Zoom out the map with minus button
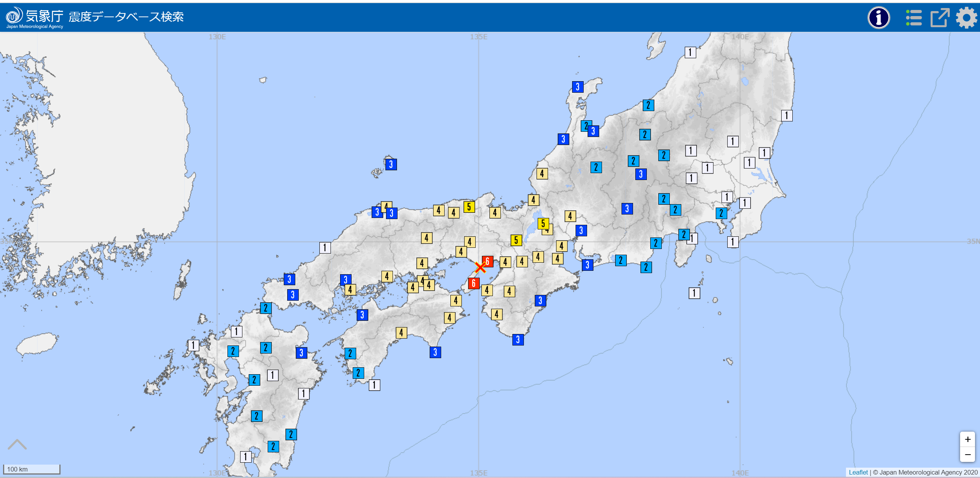Image resolution: width=980 pixels, height=478 pixels. click(x=967, y=455)
